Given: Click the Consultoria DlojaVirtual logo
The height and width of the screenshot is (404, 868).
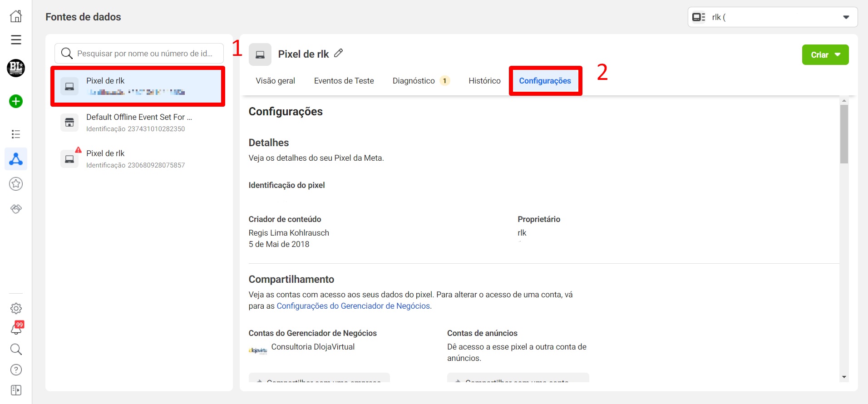Looking at the screenshot, I should coord(258,350).
